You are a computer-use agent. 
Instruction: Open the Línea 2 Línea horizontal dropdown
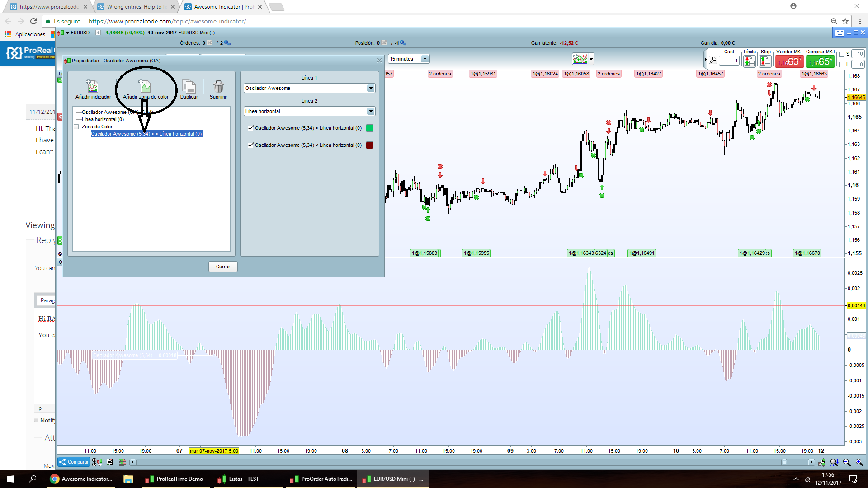(371, 111)
